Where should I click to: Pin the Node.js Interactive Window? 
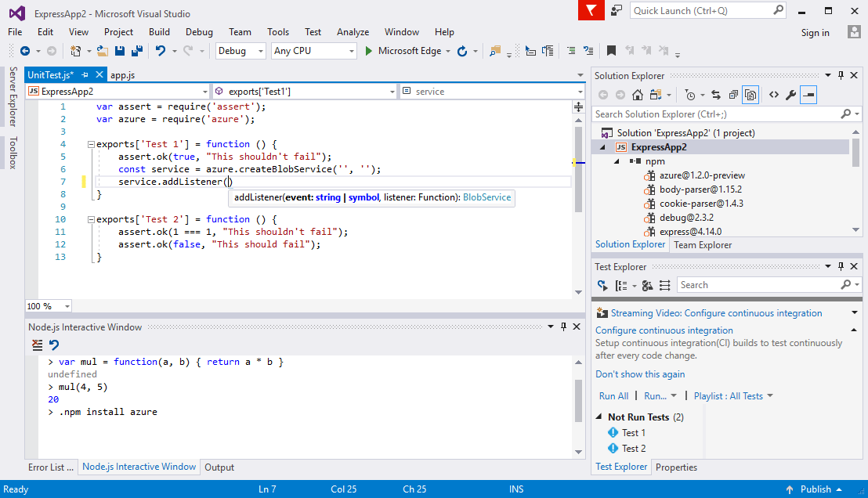point(563,327)
